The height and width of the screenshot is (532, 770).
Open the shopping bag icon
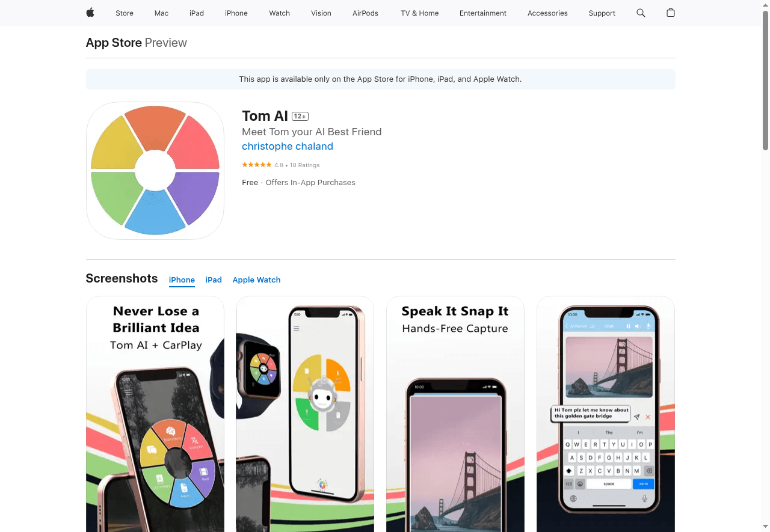pos(671,13)
